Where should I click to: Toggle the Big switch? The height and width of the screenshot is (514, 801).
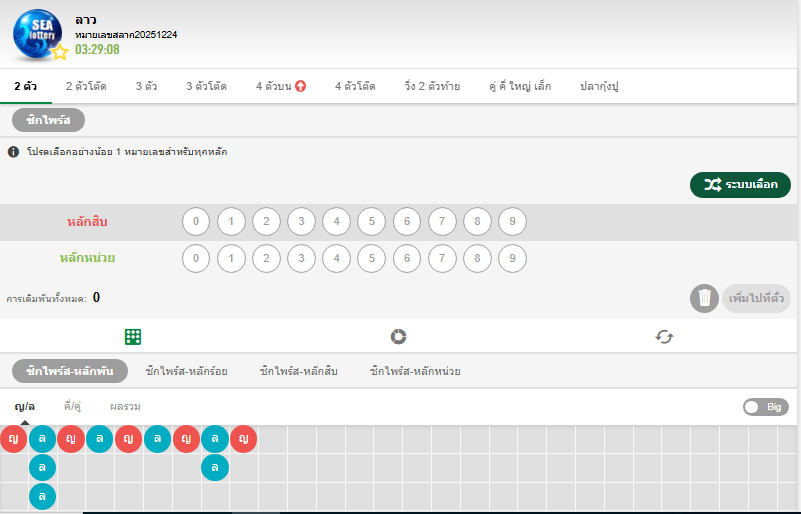(766, 407)
